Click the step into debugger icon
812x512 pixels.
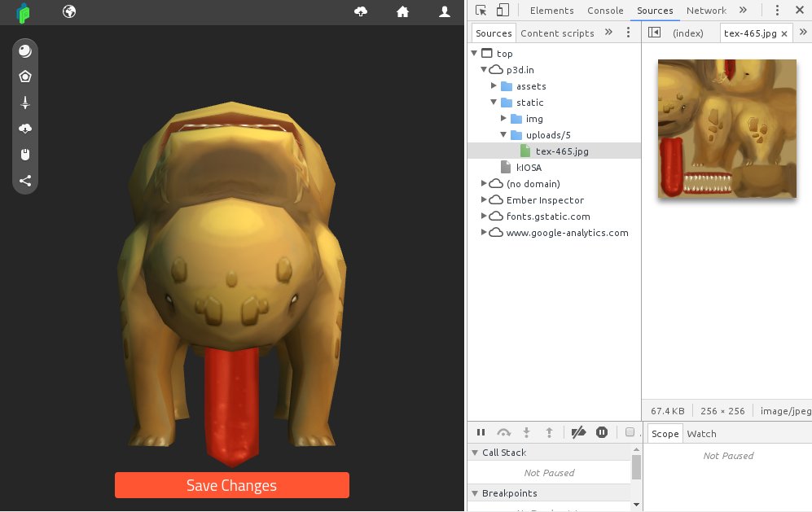click(526, 432)
